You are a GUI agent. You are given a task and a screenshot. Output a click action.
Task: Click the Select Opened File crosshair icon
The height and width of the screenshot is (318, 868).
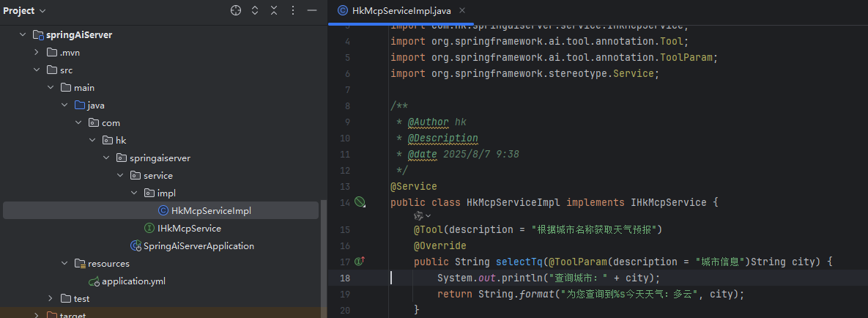tap(236, 10)
